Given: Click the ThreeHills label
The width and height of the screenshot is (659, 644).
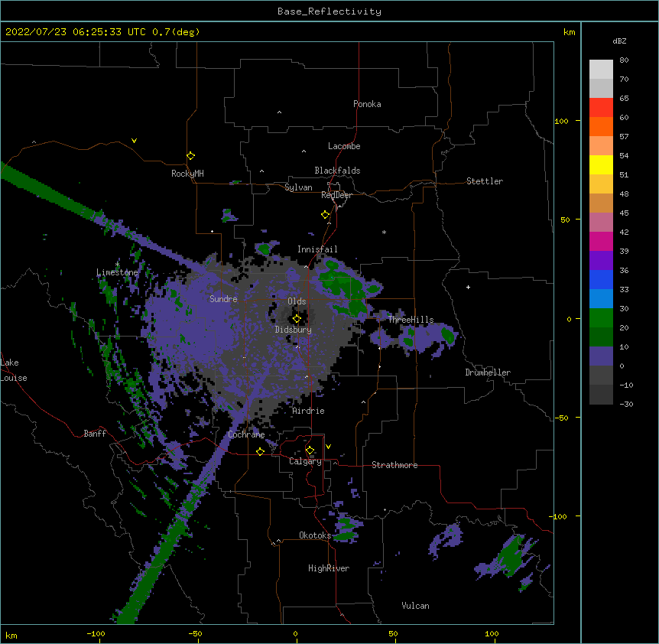Looking at the screenshot, I should coord(411,320).
